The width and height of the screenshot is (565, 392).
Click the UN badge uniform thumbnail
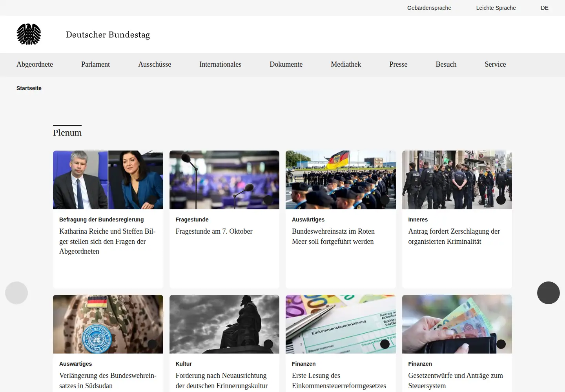click(x=108, y=324)
